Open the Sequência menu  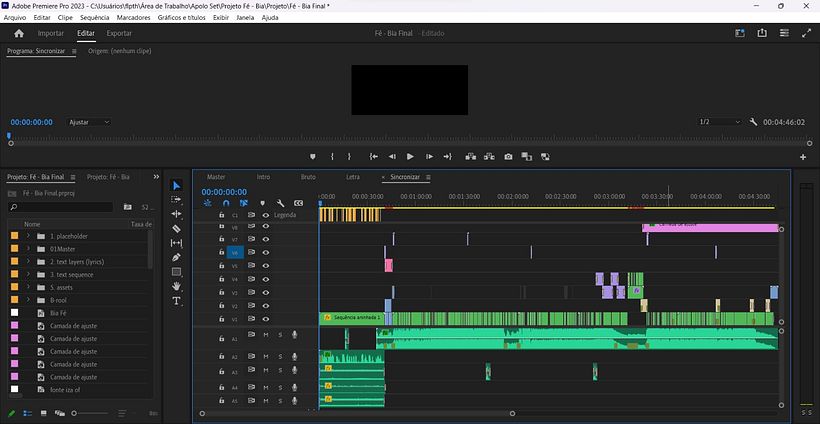point(95,17)
